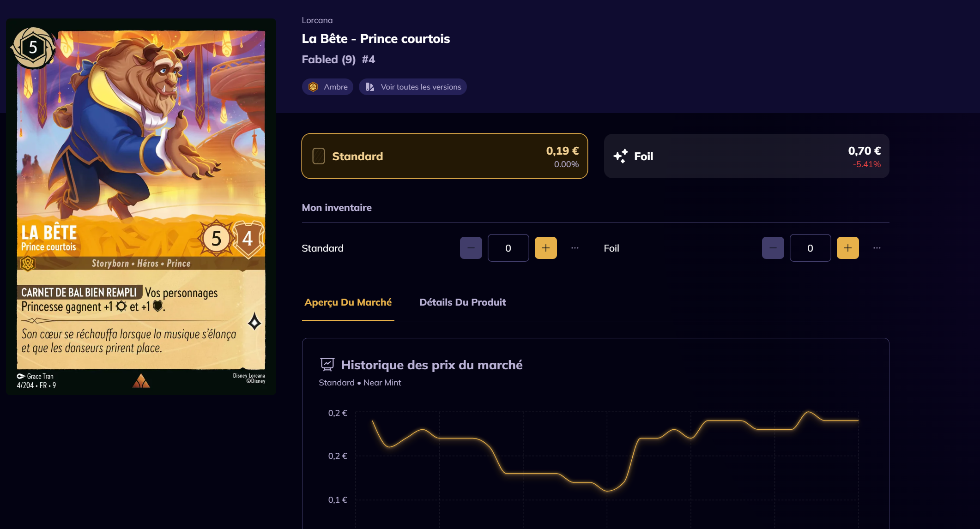Open Foil inventory more options
The image size is (980, 529).
877,248
